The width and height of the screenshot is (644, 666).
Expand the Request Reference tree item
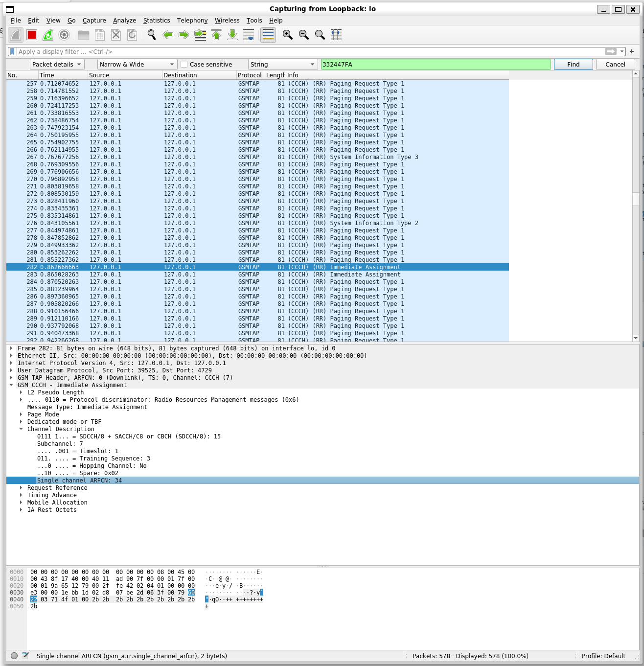(x=21, y=488)
